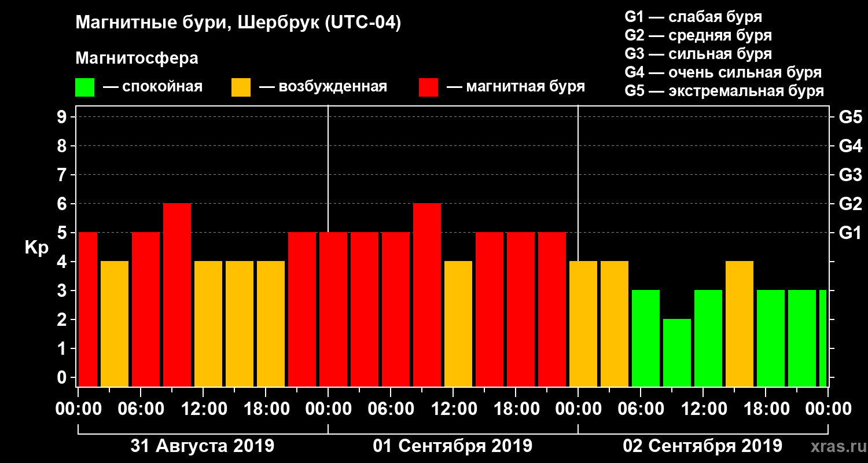Click the 'Магнитосфера' heading
The image size is (868, 463).
click(x=137, y=58)
